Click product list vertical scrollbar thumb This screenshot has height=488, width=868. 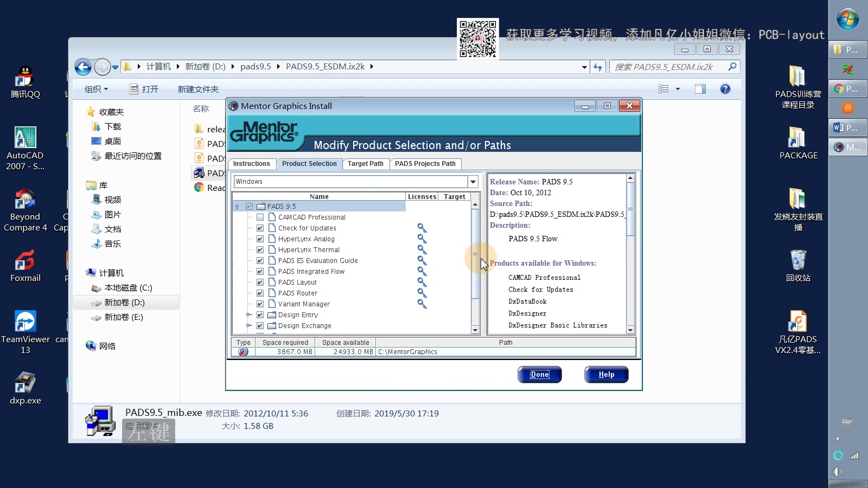point(475,254)
